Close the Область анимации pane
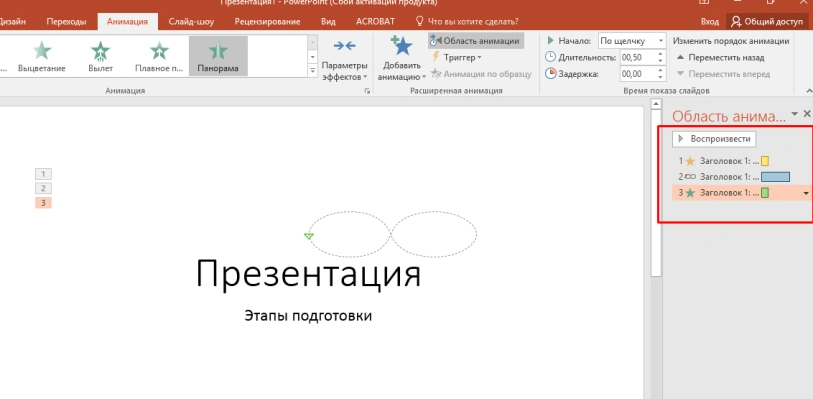The width and height of the screenshot is (813, 399). coord(807,113)
